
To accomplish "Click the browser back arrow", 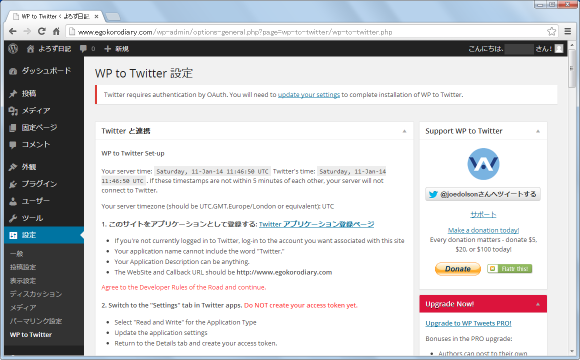I will point(13,31).
